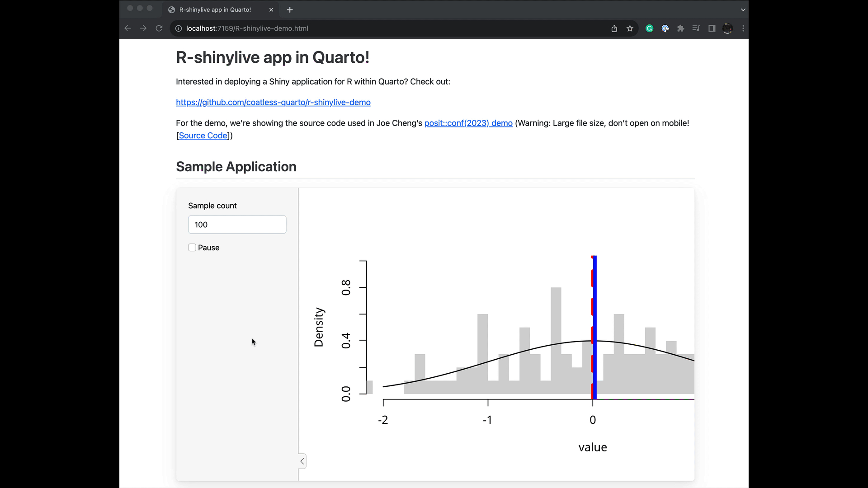868x488 pixels.
Task: Toggle the browser side panel icon
Action: tap(712, 28)
